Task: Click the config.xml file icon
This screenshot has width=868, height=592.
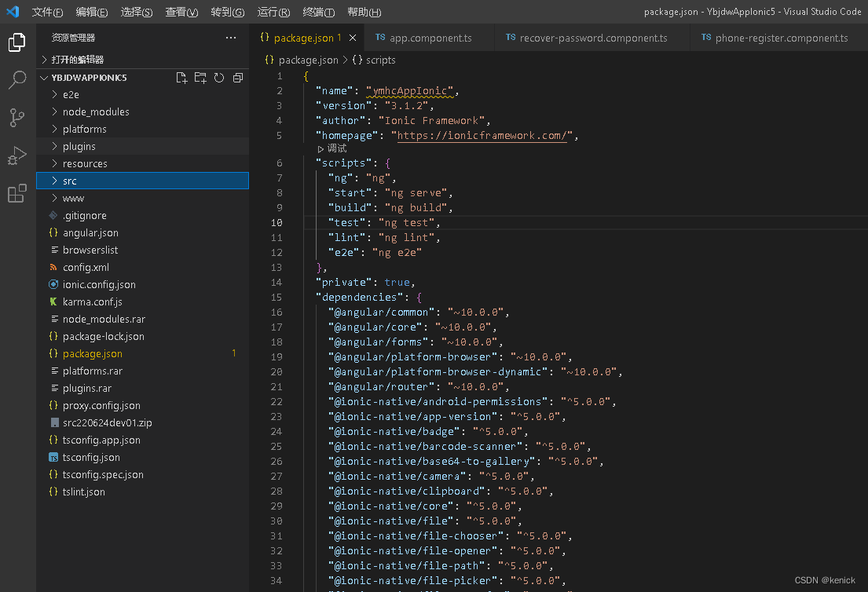Action: tap(53, 267)
